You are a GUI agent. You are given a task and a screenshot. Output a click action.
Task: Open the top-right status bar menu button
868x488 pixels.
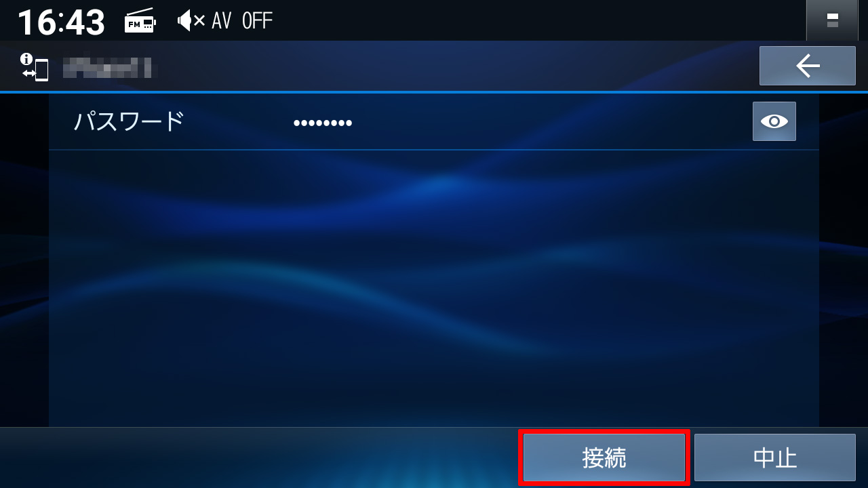[832, 20]
